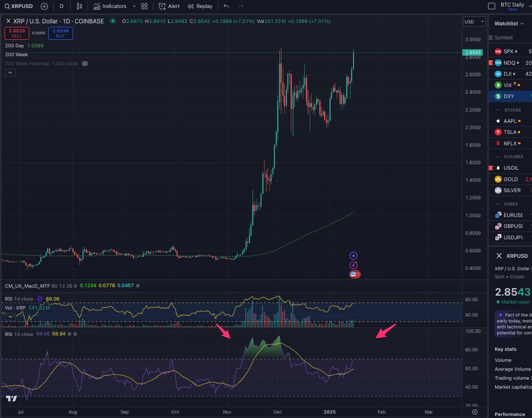This screenshot has width=532, height=418.
Task: Select GOLD in the watchlist
Action: click(x=510, y=179)
